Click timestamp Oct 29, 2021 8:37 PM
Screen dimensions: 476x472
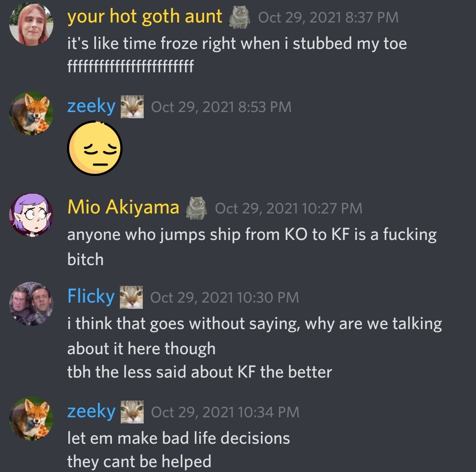coord(328,17)
